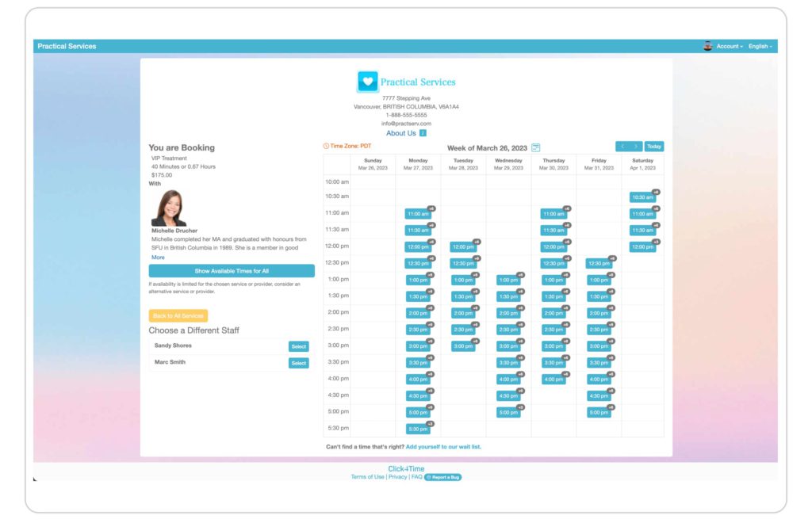Open Terms of Use link
Image resolution: width=812 pixels, height=523 pixels.
(367, 477)
